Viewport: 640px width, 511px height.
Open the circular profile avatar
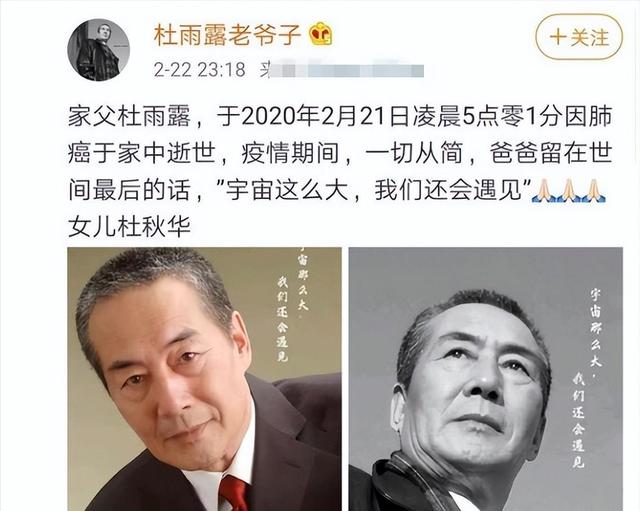point(98,50)
